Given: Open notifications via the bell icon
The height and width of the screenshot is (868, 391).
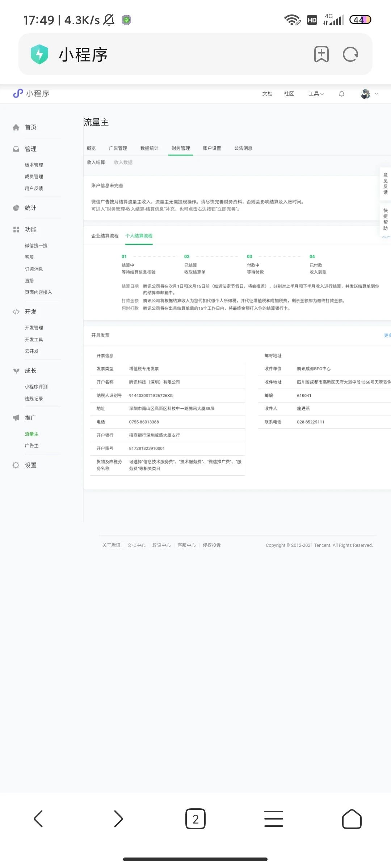Looking at the screenshot, I should click(341, 94).
